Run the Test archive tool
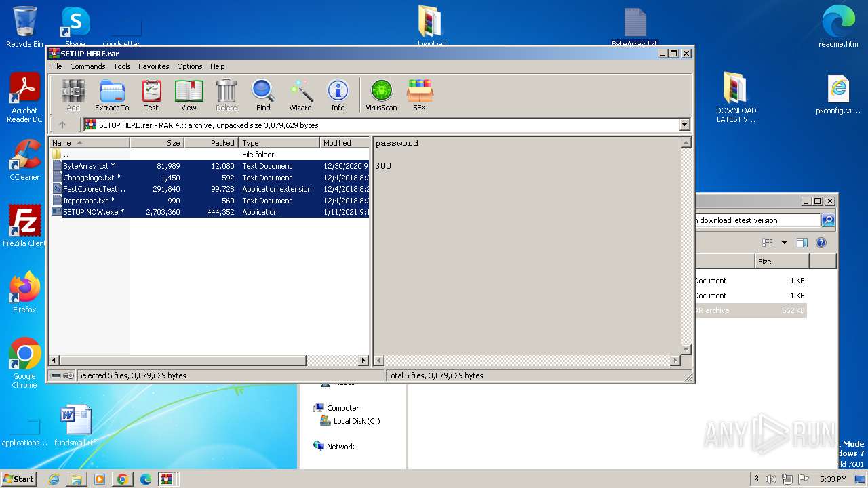The width and height of the screenshot is (868, 488). click(151, 95)
